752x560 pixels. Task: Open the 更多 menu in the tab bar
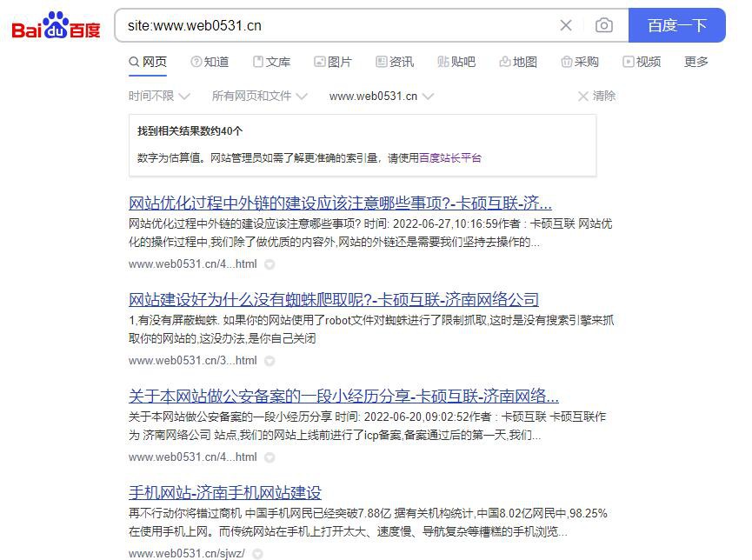click(x=695, y=62)
